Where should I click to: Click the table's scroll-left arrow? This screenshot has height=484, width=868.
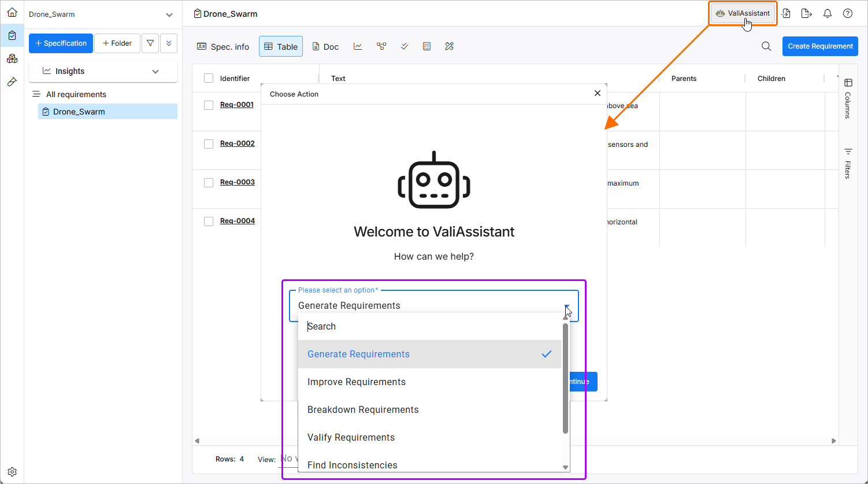point(197,441)
